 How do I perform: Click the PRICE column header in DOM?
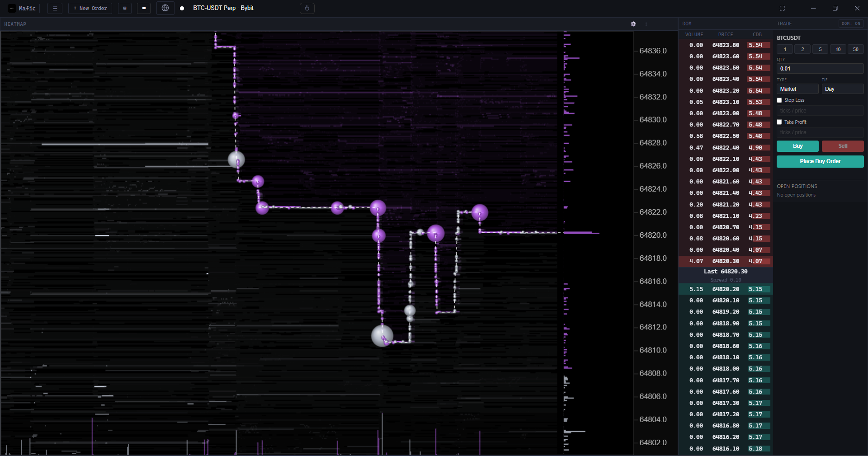click(726, 34)
